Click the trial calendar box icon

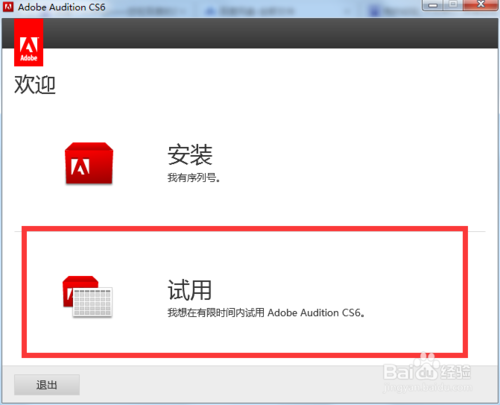pos(88,296)
